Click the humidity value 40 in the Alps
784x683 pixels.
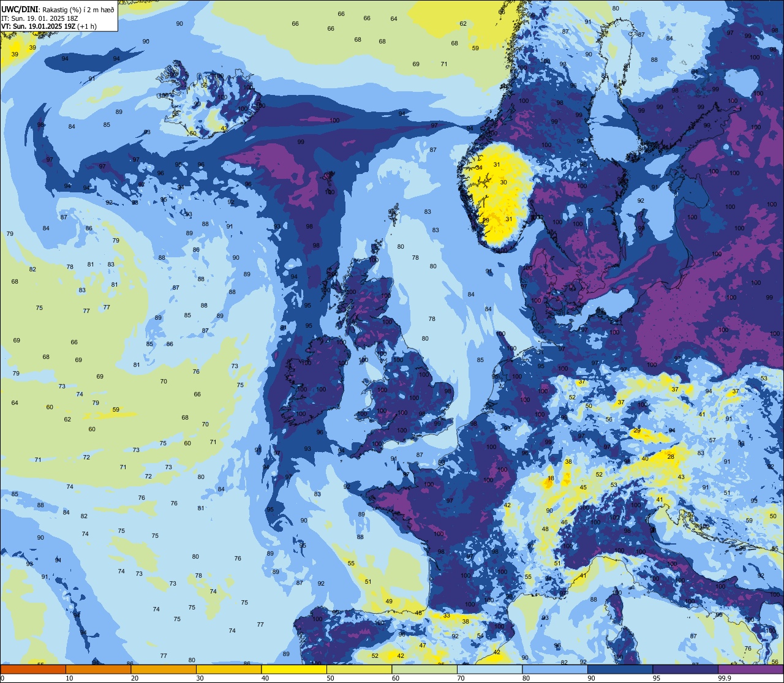[645, 459]
